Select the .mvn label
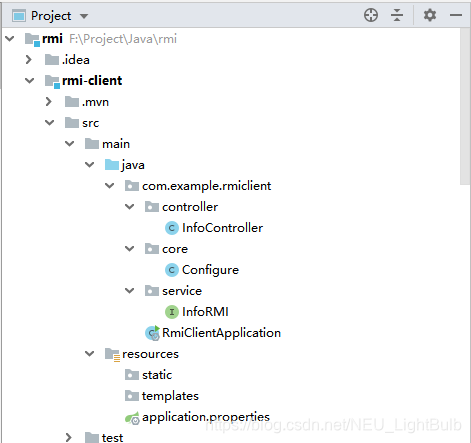The image size is (471, 443). click(95, 102)
